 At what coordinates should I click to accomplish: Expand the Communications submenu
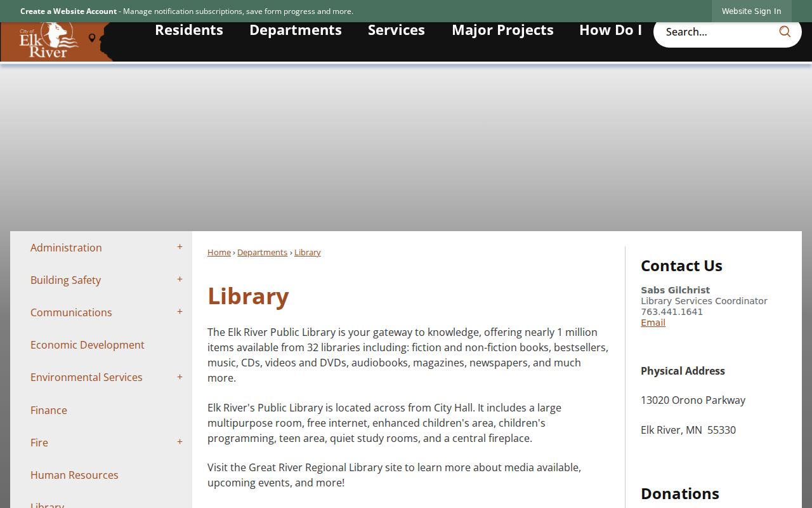pos(180,312)
